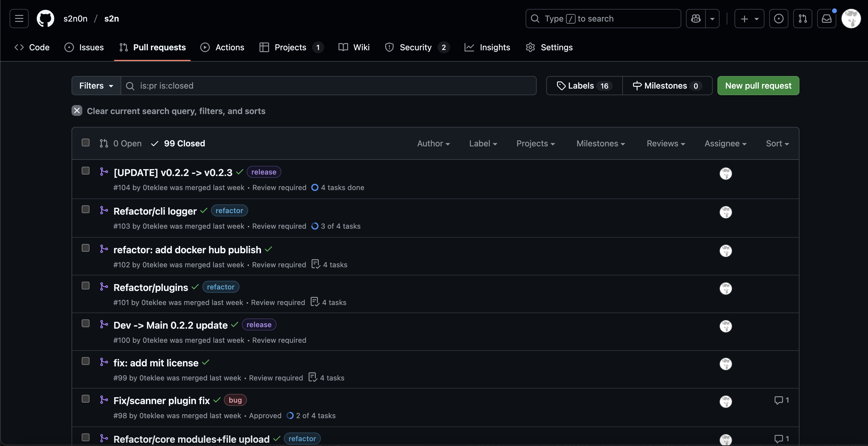Open the navigation hamburger menu
The height and width of the screenshot is (446, 868).
[x=19, y=18]
